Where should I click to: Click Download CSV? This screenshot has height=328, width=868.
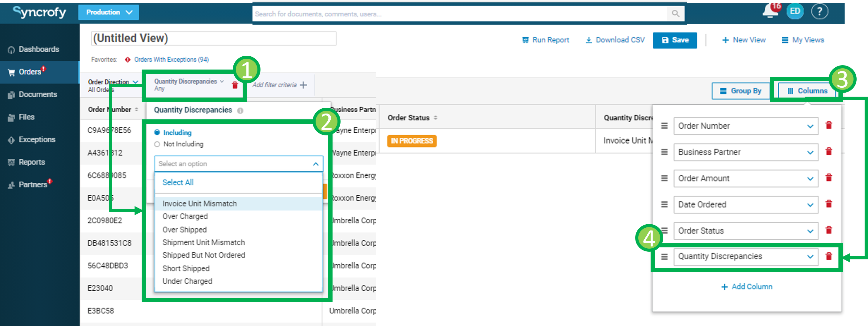(615, 40)
